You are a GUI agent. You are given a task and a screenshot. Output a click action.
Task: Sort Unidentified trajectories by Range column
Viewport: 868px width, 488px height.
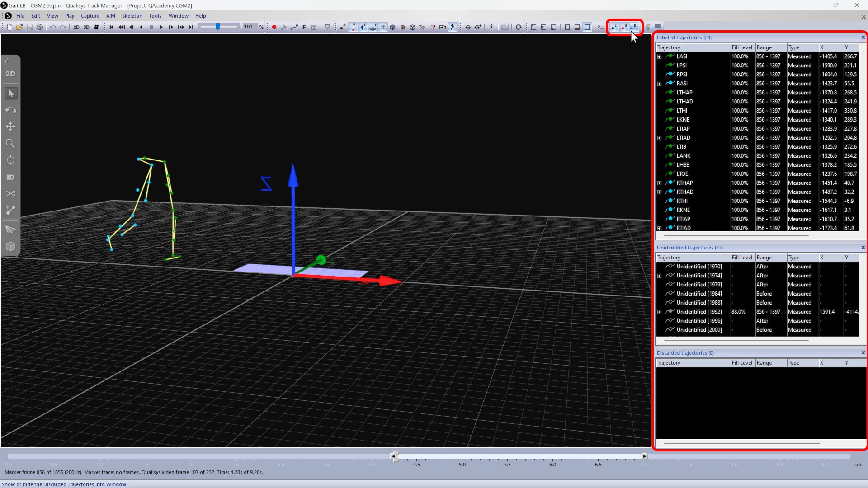[x=771, y=258]
